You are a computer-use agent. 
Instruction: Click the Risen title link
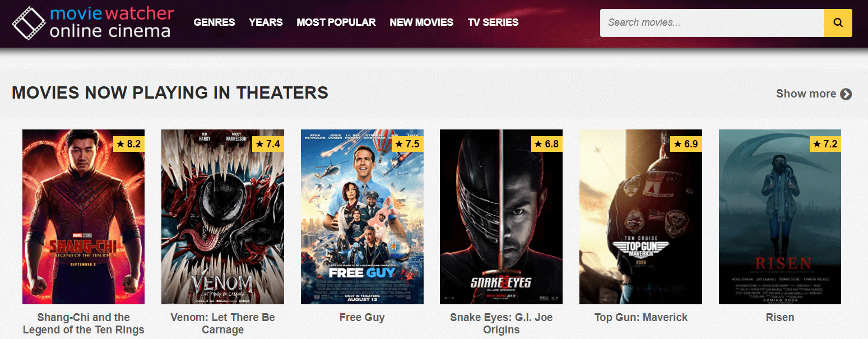780,318
